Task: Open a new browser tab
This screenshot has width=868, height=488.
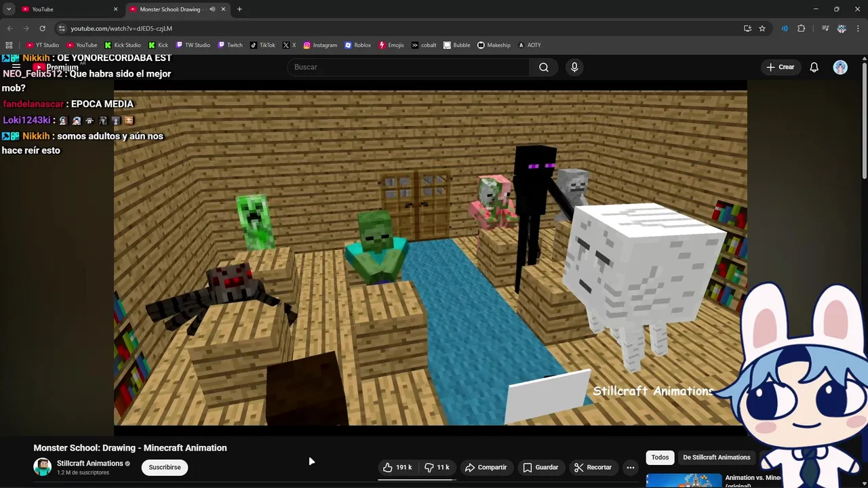Action: click(x=239, y=9)
